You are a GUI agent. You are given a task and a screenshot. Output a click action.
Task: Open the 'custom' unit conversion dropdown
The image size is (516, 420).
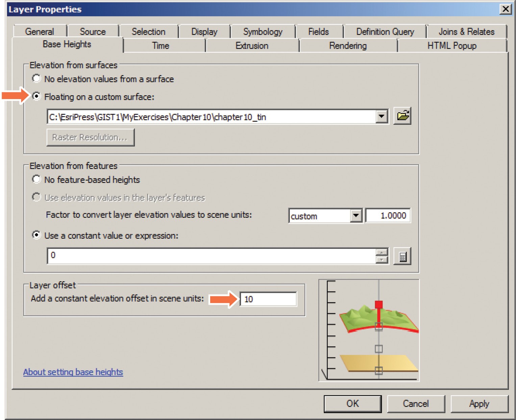click(x=356, y=215)
